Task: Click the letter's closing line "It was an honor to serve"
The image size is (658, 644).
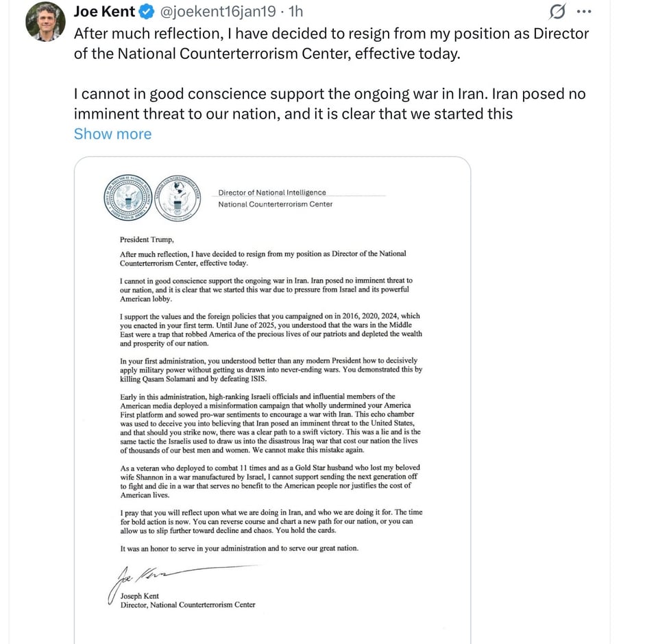Action: point(239,548)
